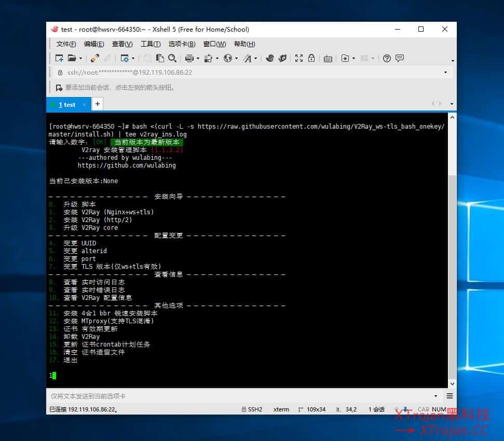The image size is (504, 441).
Task: Click the Print icon
Action: pyautogui.click(x=189, y=58)
